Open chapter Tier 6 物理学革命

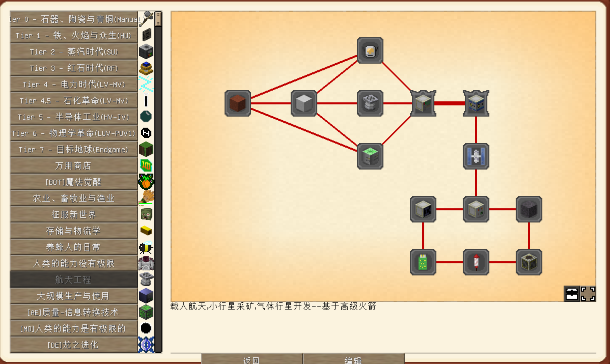(74, 133)
